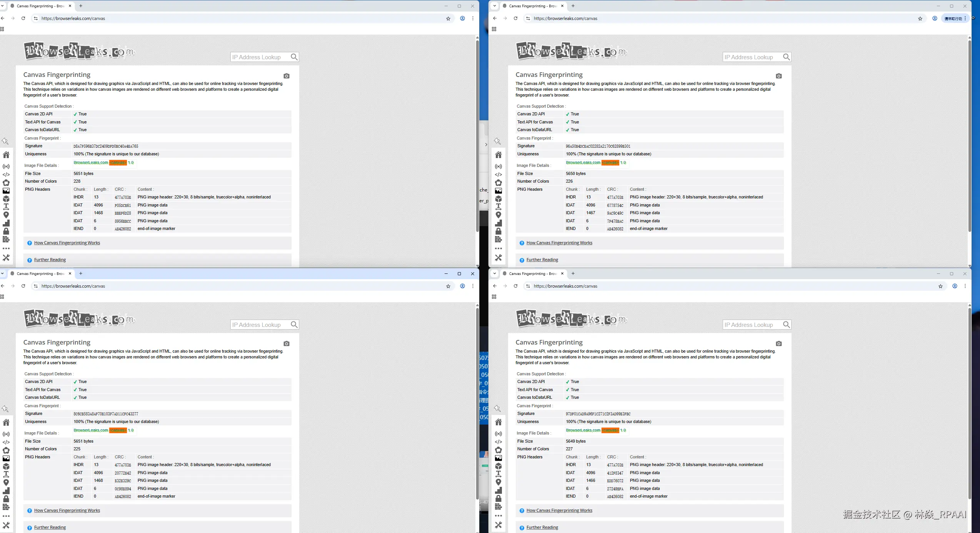Bookmark the page with top-right window's star

[x=920, y=18]
